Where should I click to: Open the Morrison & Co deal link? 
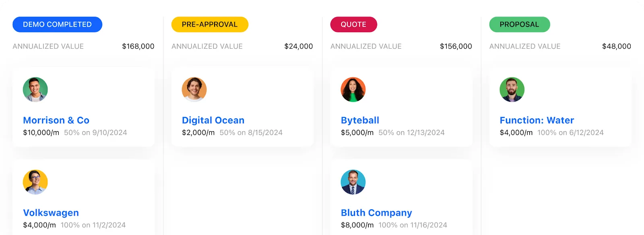tap(56, 120)
